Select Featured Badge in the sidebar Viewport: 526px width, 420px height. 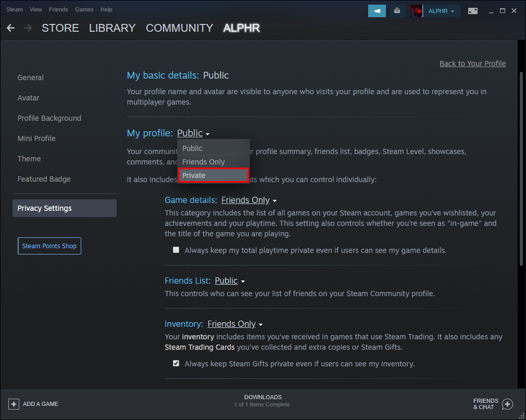pyautogui.click(x=44, y=179)
